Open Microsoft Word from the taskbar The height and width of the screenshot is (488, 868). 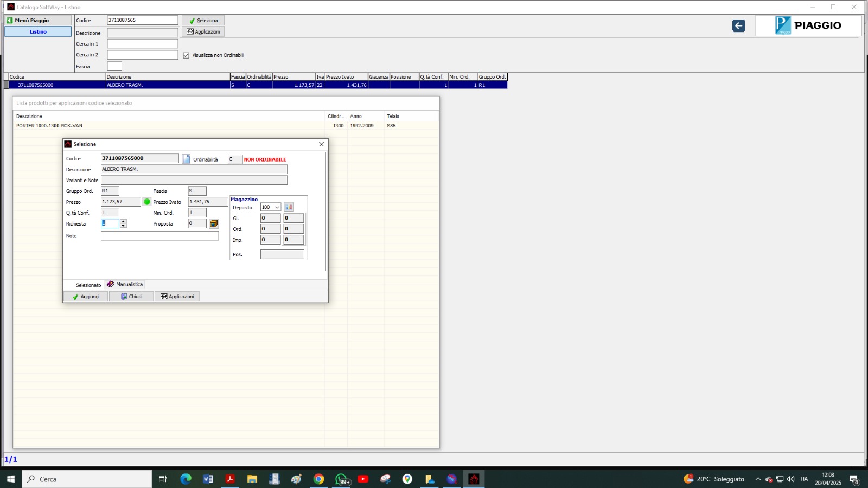click(x=208, y=479)
